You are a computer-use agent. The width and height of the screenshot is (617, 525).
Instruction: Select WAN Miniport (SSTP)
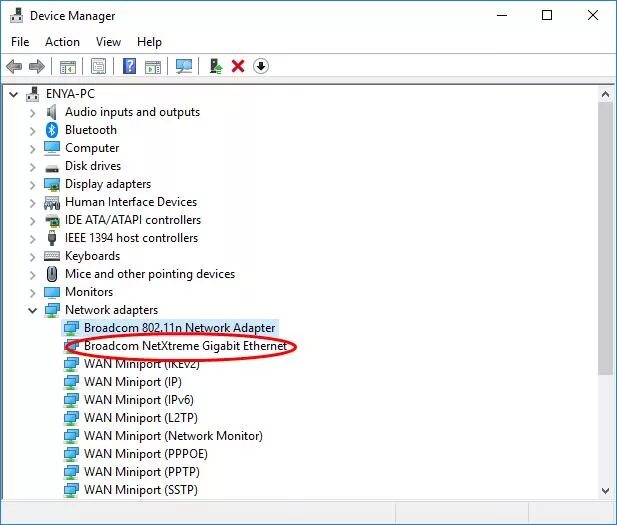[141, 490]
